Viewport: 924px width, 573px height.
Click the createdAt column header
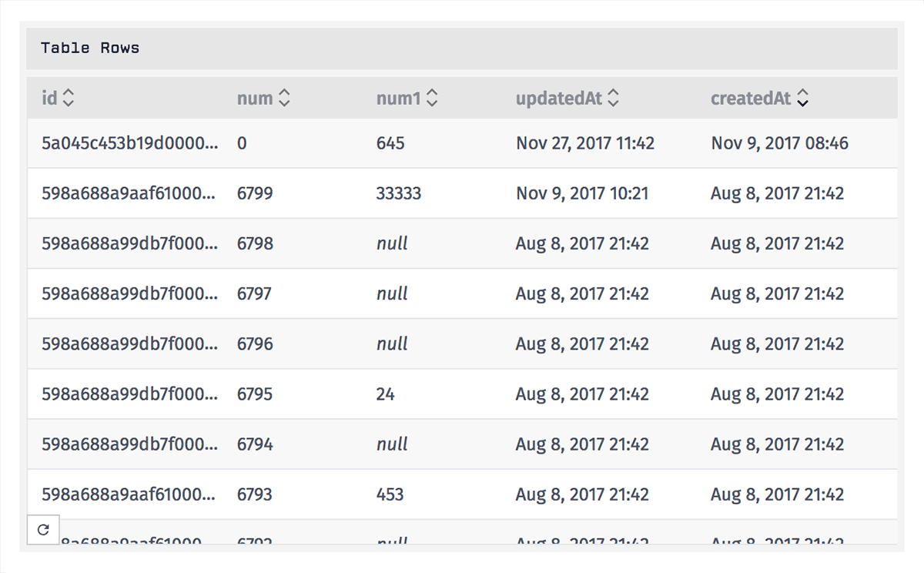pyautogui.click(x=751, y=99)
